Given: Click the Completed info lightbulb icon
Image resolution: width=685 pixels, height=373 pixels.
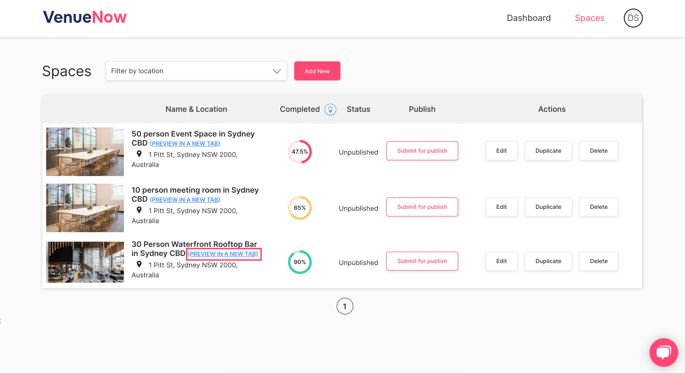Looking at the screenshot, I should [x=331, y=109].
